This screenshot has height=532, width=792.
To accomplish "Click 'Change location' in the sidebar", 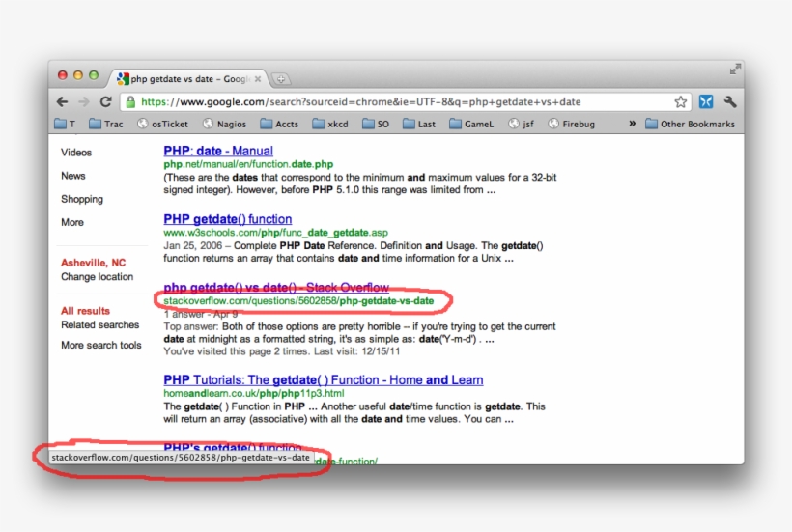I will click(97, 276).
